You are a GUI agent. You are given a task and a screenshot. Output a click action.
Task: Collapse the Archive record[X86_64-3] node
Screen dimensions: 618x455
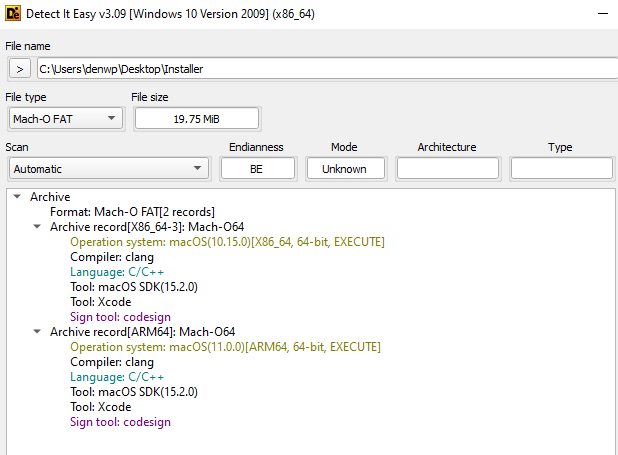(37, 227)
